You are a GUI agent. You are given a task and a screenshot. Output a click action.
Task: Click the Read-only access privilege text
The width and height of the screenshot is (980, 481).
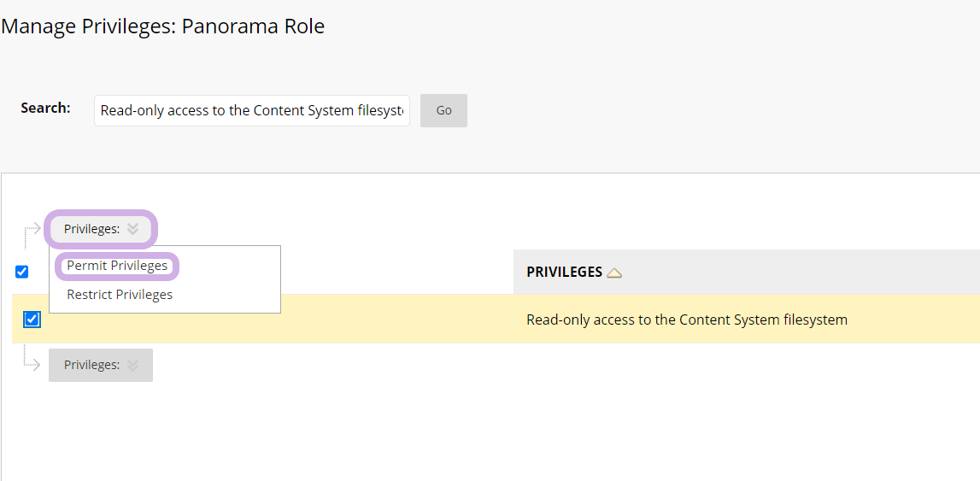pos(686,320)
